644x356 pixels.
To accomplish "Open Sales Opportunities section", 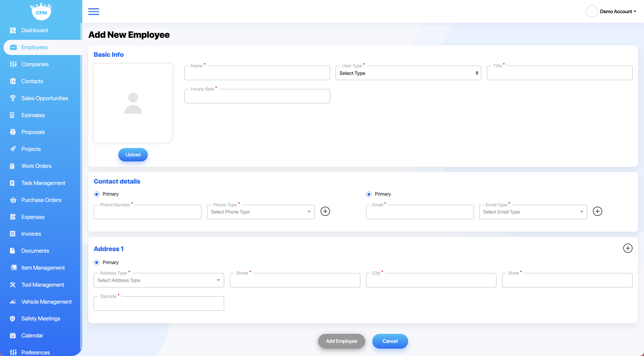I will click(x=45, y=98).
